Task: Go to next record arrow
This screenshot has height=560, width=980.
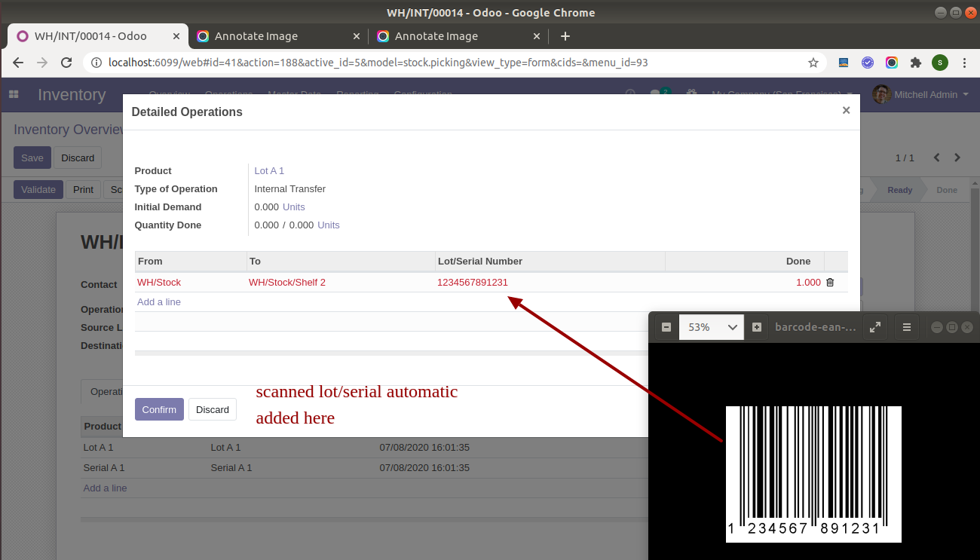Action: tap(957, 158)
